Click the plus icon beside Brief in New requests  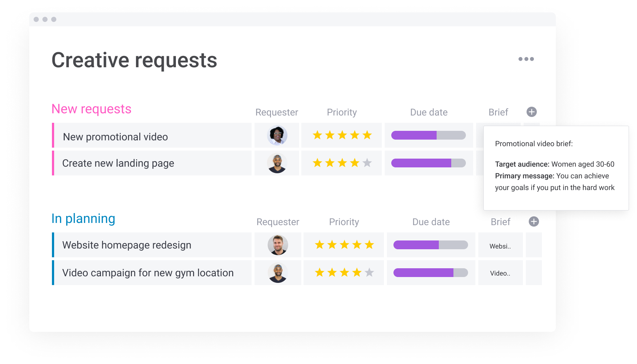[x=532, y=112]
